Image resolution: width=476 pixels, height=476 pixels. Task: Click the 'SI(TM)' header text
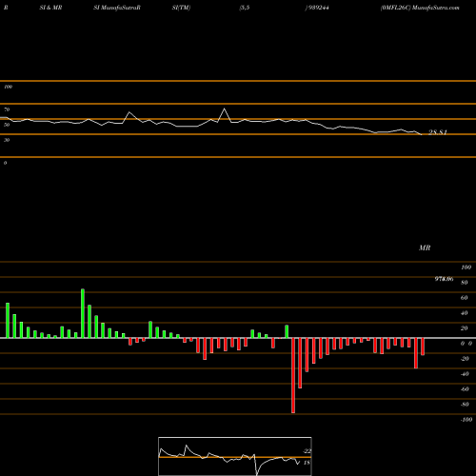coord(181,8)
